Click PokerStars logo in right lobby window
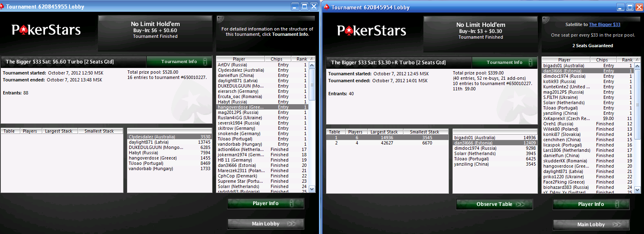The image size is (644, 234). [x=371, y=31]
